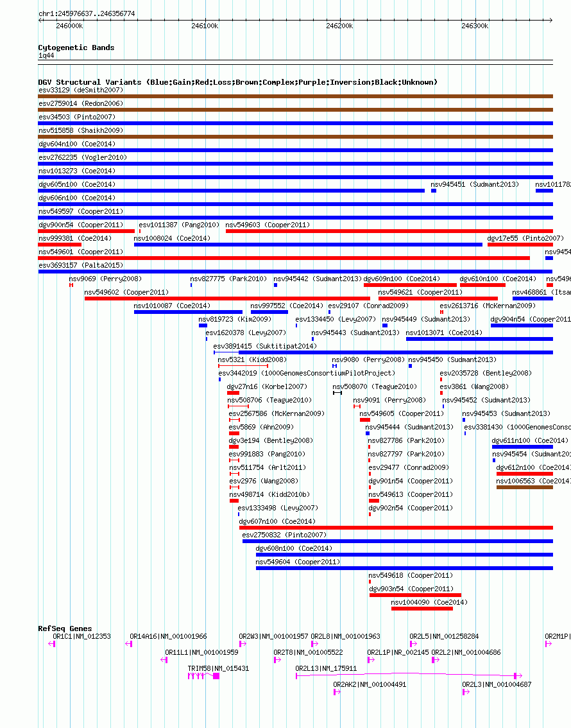Click dgv903n54 (Cooper2011) label
The image size is (571, 728).
411,589
